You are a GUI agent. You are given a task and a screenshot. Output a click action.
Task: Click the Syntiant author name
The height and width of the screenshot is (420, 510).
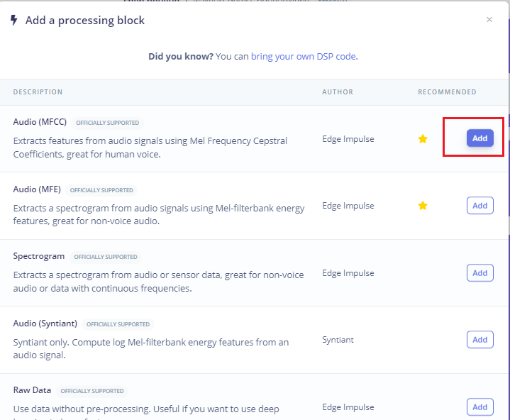tap(338, 340)
